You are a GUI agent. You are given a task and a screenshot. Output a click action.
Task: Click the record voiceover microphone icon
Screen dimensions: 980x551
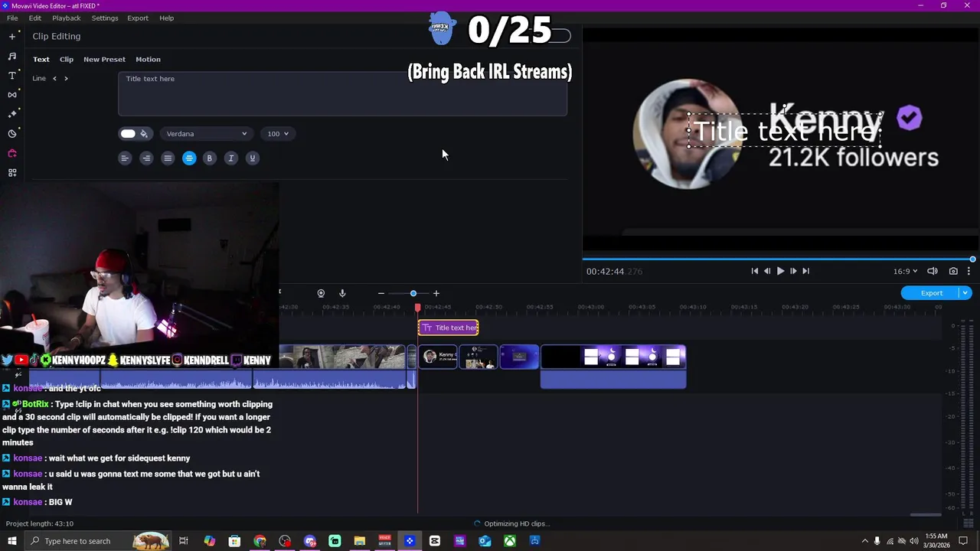(x=342, y=293)
